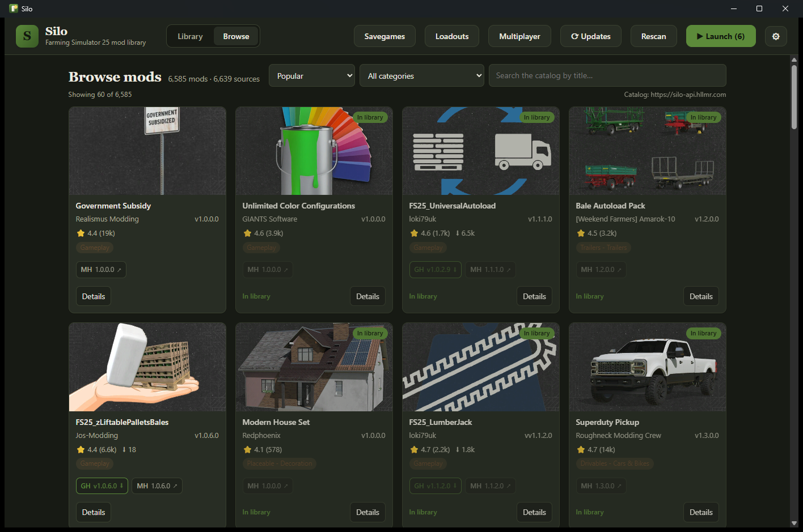Open Details for Bale Autoload Pack
Viewport: 803px width, 532px height.
[701, 296]
